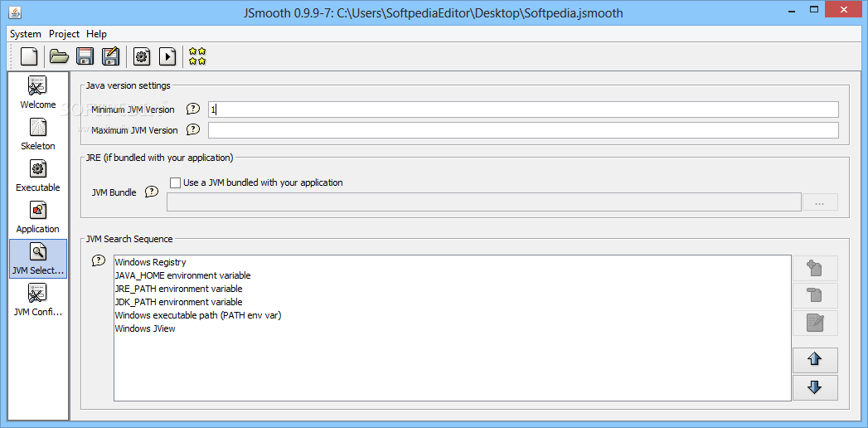Open project using the folder icon
868x428 pixels.
click(x=59, y=56)
